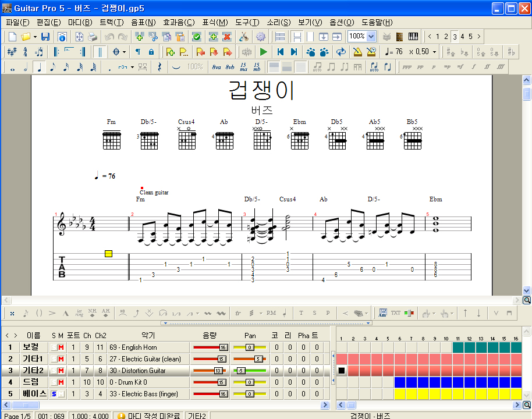Open the score information icon

[x=62, y=37]
